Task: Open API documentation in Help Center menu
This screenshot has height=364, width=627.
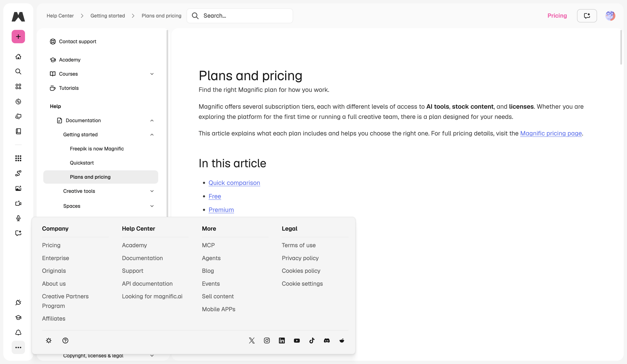Action: click(147, 283)
